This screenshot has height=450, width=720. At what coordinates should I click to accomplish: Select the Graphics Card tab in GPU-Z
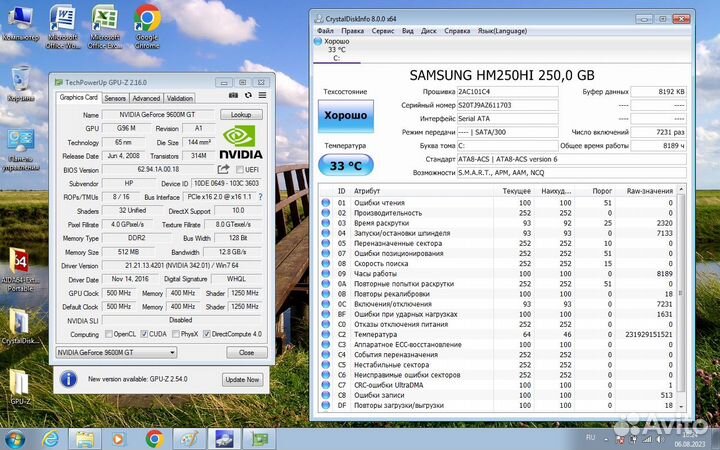point(79,97)
